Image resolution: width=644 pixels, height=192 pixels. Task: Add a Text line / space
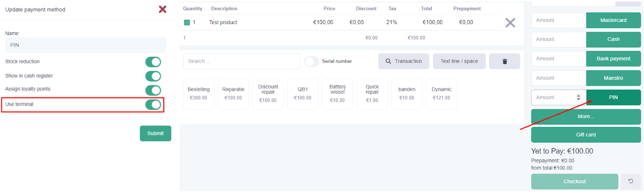459,61
